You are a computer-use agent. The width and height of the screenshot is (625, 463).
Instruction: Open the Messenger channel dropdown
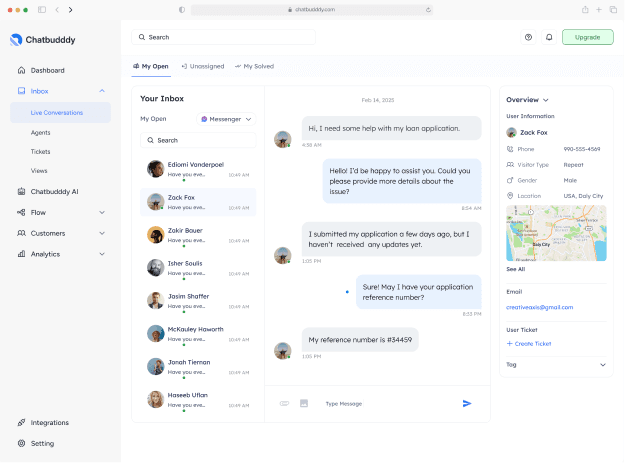[x=226, y=119]
